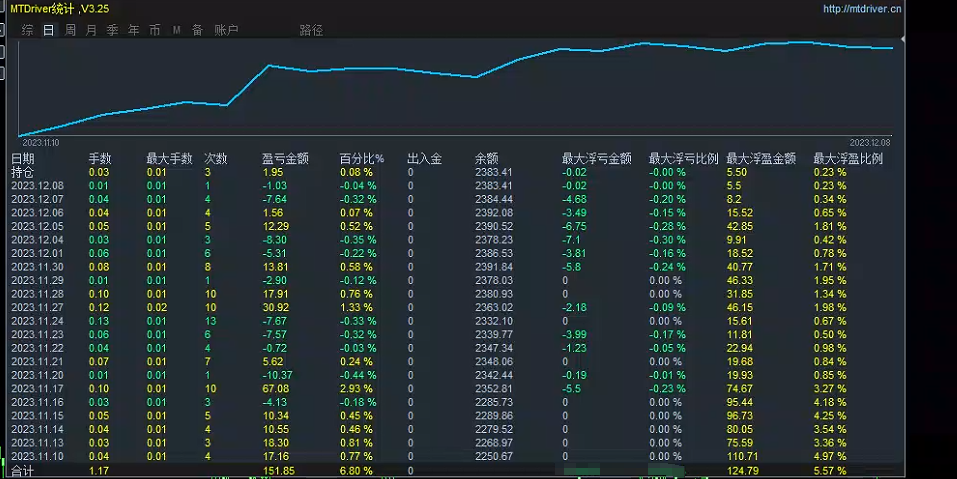Click the 151.85 total profit value
The width and height of the screenshot is (957, 479).
(279, 471)
